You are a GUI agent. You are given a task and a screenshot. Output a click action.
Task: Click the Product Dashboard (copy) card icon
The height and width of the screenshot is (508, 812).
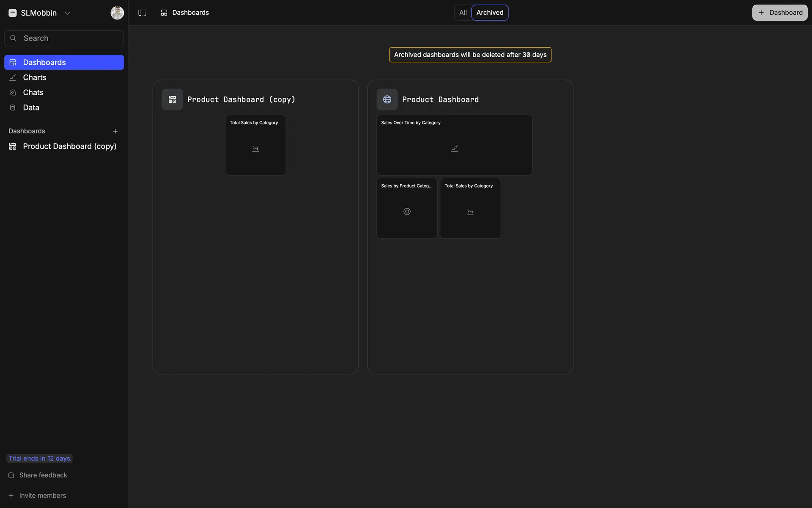[172, 99]
